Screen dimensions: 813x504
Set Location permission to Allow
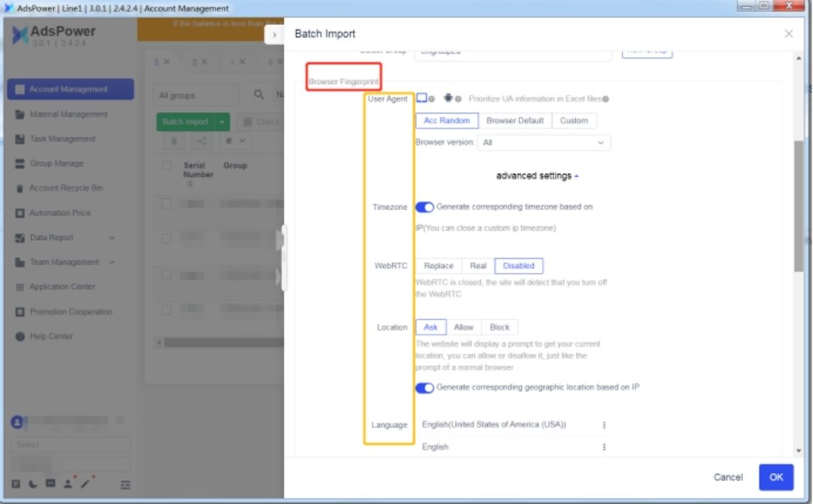coord(464,327)
